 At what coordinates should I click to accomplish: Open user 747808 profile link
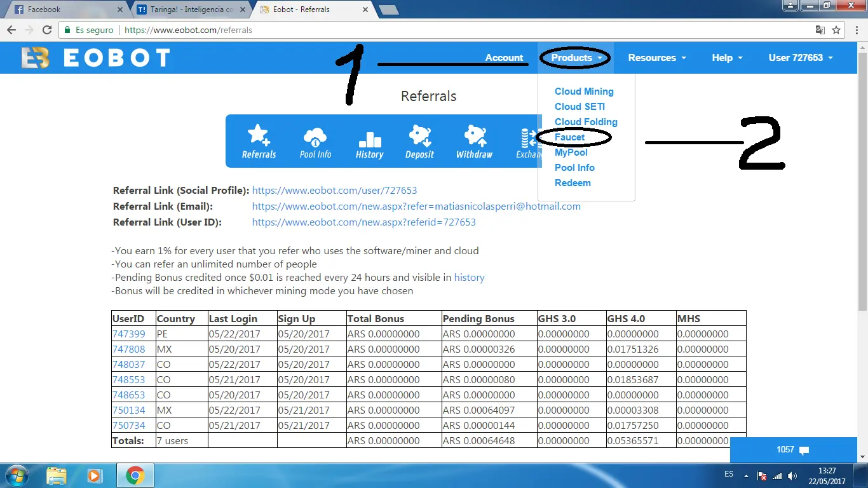click(128, 349)
